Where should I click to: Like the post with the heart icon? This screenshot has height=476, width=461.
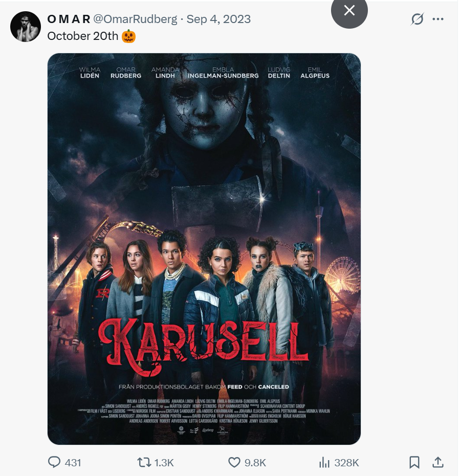click(x=234, y=462)
